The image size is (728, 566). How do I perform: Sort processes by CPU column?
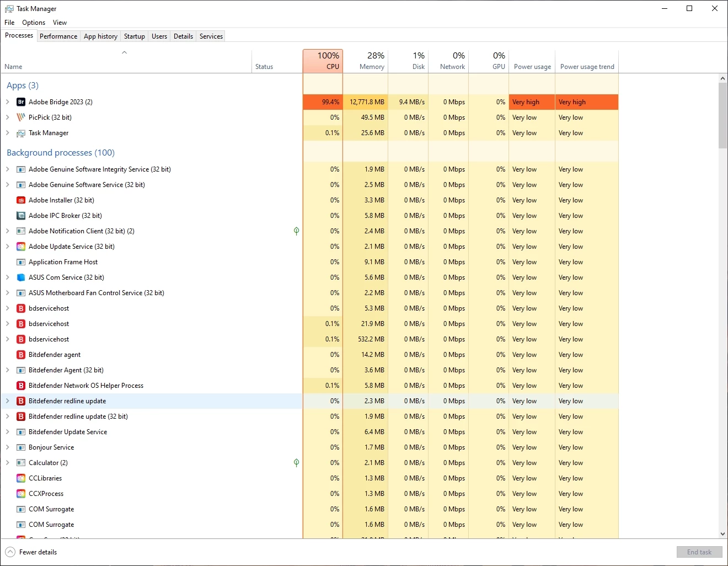[x=323, y=61]
